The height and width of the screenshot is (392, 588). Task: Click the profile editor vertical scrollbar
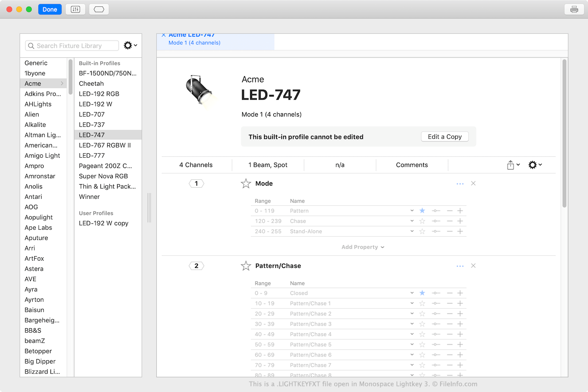[x=564, y=132]
